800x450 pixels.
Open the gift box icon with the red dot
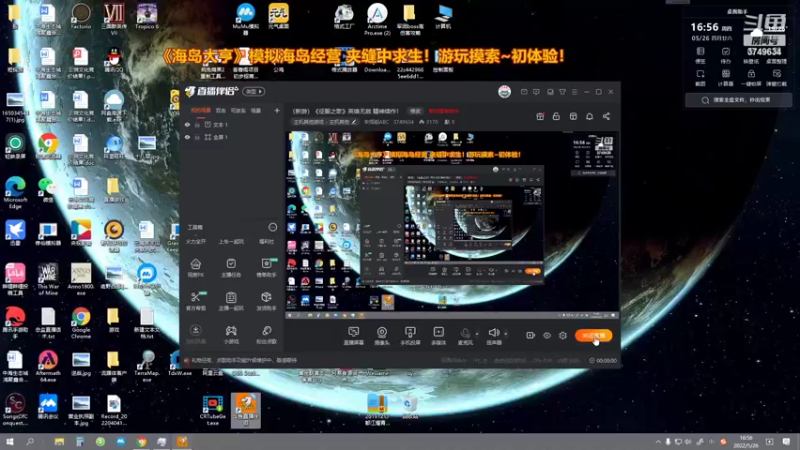click(x=540, y=116)
